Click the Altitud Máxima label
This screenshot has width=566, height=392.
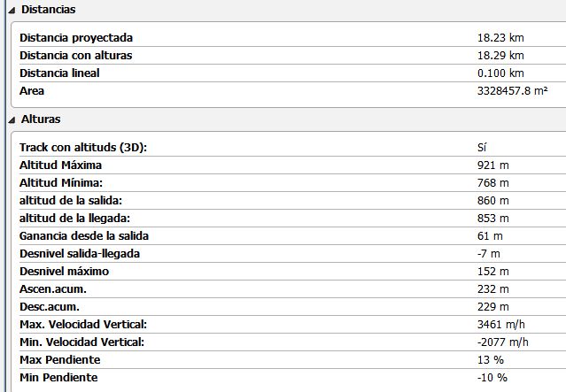coord(61,165)
